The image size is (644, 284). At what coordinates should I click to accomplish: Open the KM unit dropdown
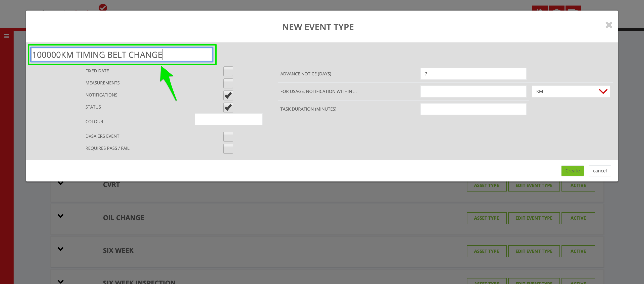point(571,91)
